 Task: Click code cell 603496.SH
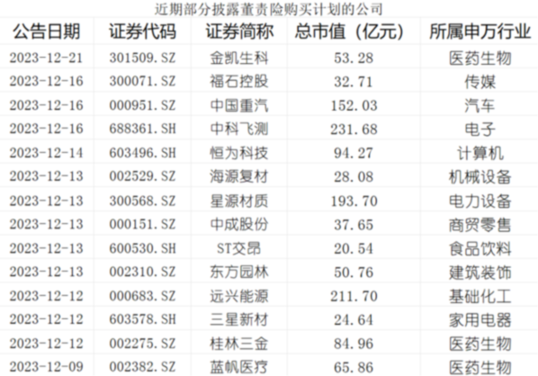coord(142,153)
